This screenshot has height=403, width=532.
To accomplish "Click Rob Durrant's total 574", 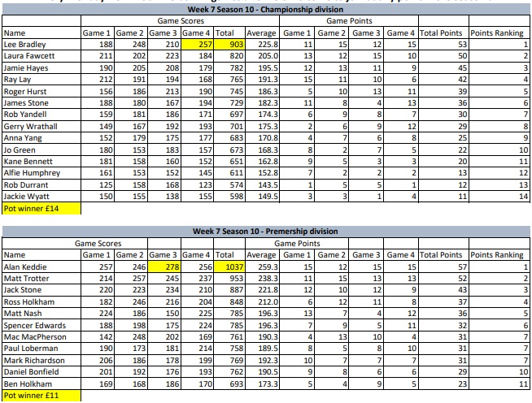I will 229,185.
